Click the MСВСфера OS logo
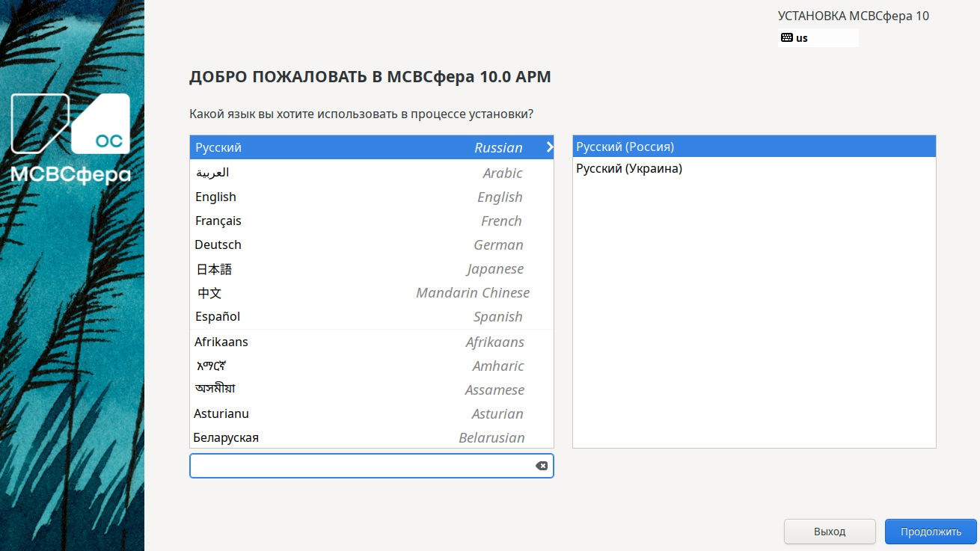Image resolution: width=980 pixels, height=551 pixels. click(x=71, y=138)
